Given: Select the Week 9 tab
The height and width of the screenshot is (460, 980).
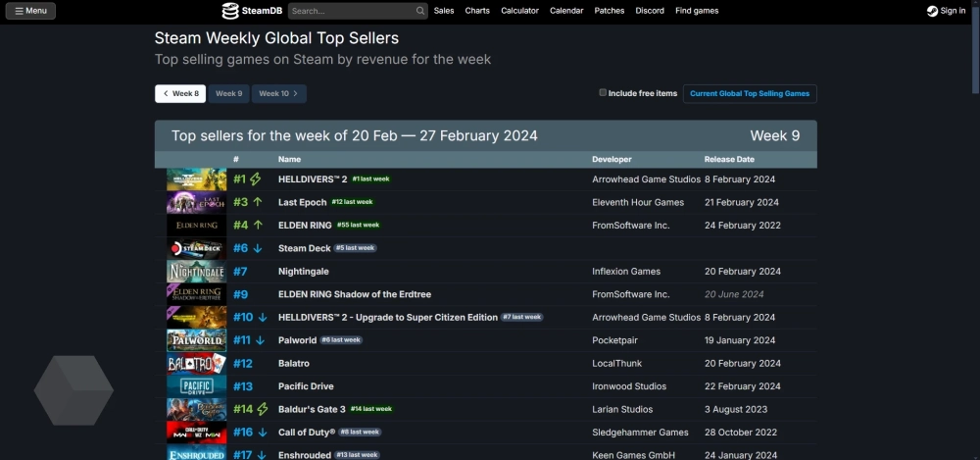Looking at the screenshot, I should click(228, 93).
